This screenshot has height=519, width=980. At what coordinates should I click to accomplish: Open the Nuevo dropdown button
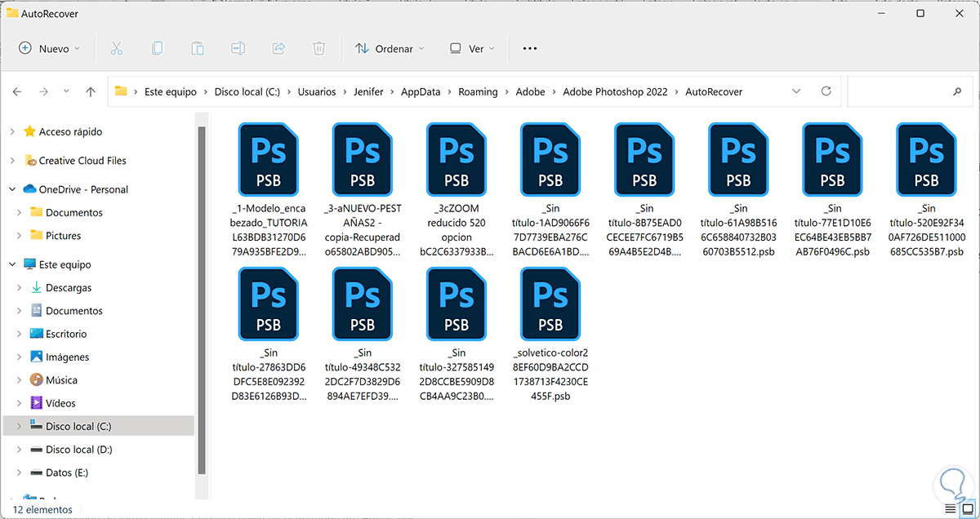click(50, 49)
